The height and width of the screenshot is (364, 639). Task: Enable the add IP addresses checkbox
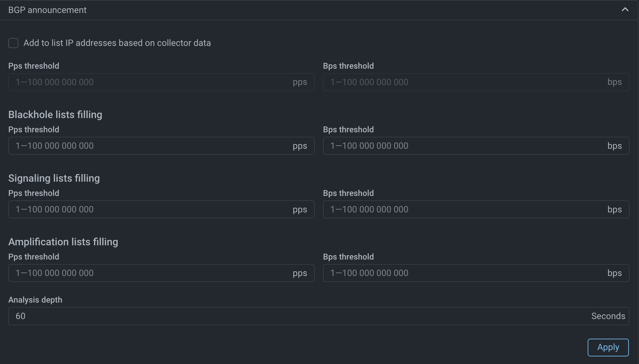(13, 43)
